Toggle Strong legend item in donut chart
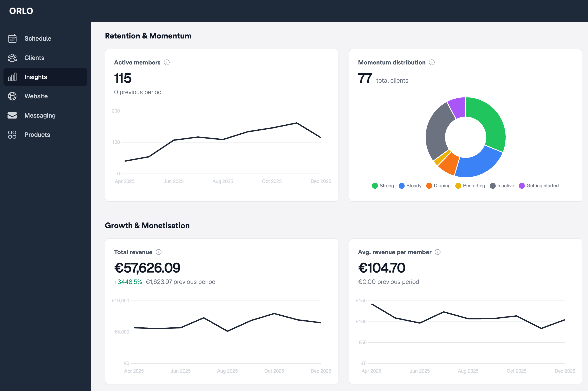Image resolution: width=588 pixels, height=391 pixels. tap(383, 186)
